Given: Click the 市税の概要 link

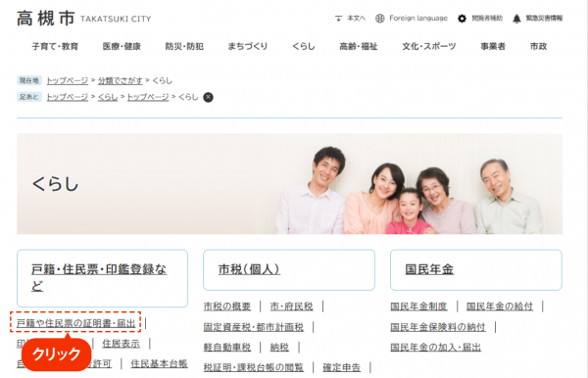Looking at the screenshot, I should click(x=227, y=307).
